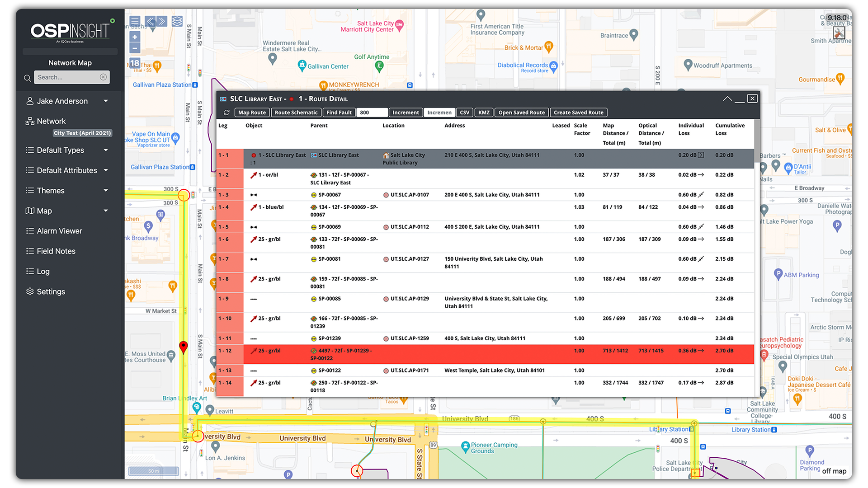
Task: Expand the Default Attributes menu
Action: tap(106, 170)
